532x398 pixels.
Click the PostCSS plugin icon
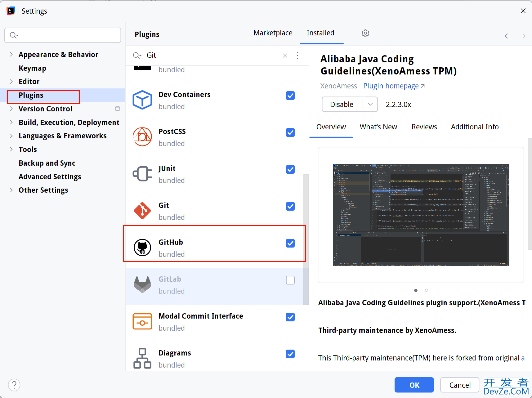[x=142, y=137]
